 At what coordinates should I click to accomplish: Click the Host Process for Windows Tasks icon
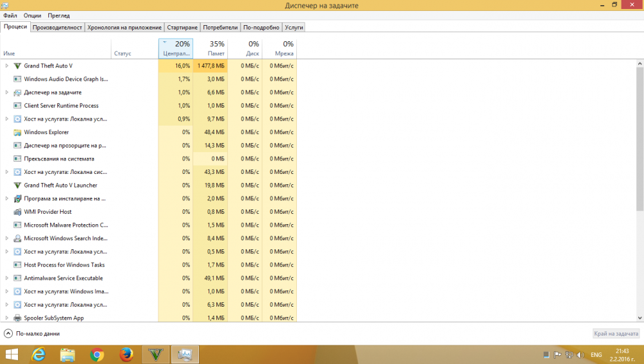point(17,265)
